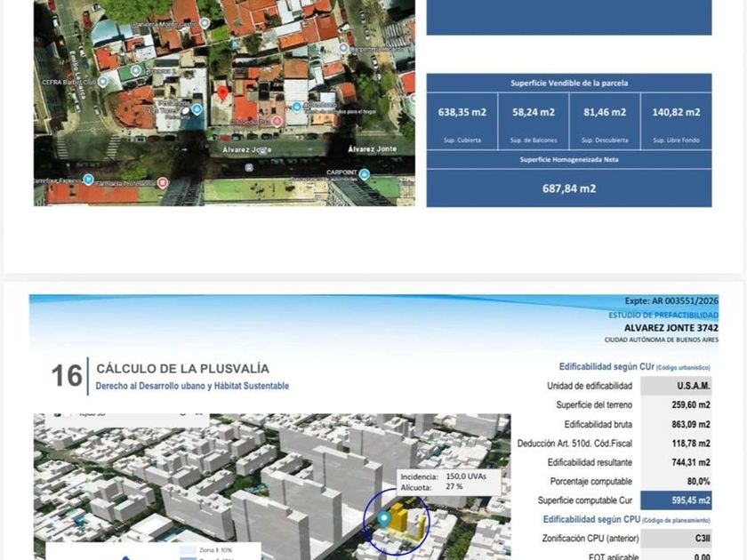The image size is (747, 560).
Task: Open the Carrefour Express shopping pin
Action: pyautogui.click(x=88, y=180)
